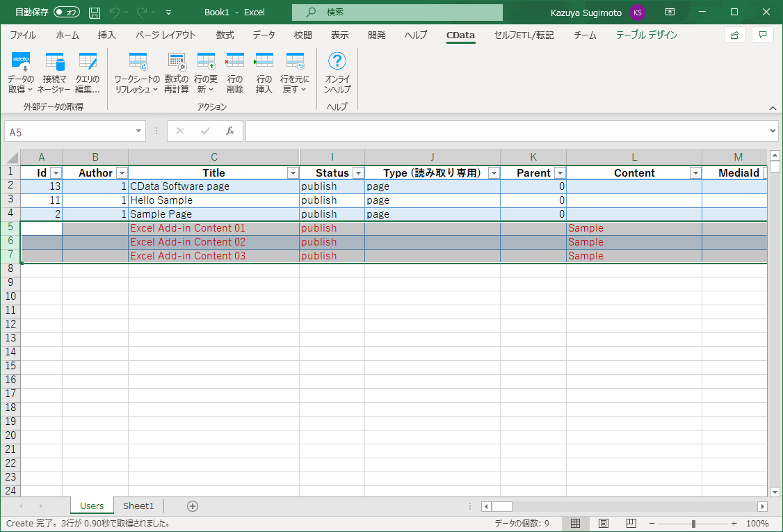783x532 pixels.
Task: Open Quick Access Toolbar customize dropdown
Action: pos(168,13)
